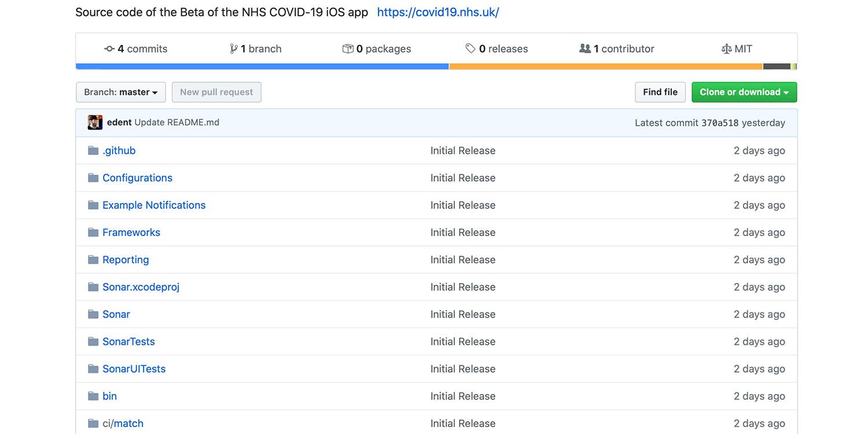Click the MIT license scale icon
The height and width of the screenshot is (434, 868).
pyautogui.click(x=727, y=49)
